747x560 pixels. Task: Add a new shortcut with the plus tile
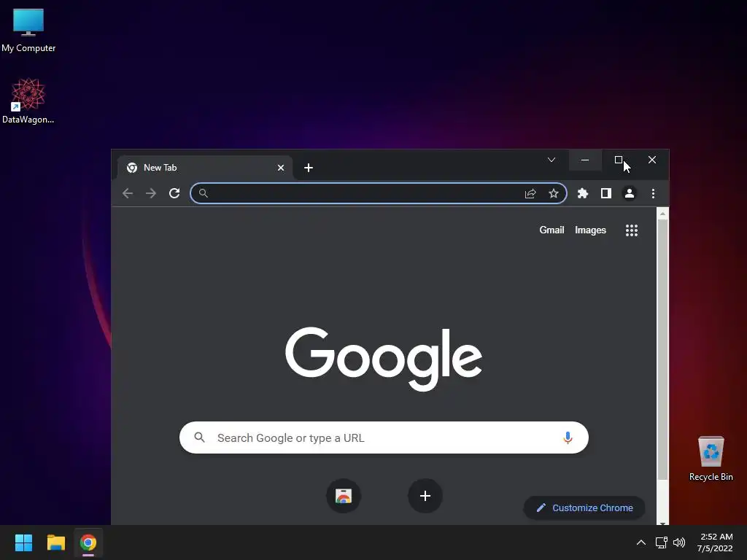[x=425, y=496]
